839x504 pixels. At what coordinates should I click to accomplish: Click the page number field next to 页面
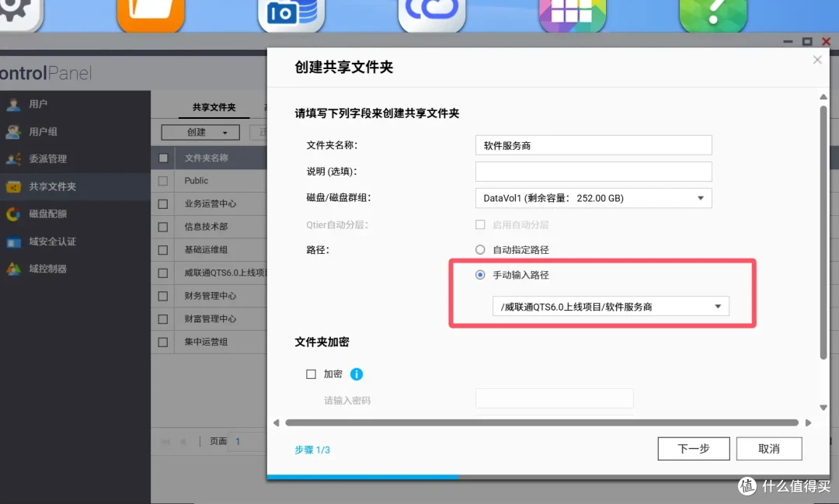[247, 441]
